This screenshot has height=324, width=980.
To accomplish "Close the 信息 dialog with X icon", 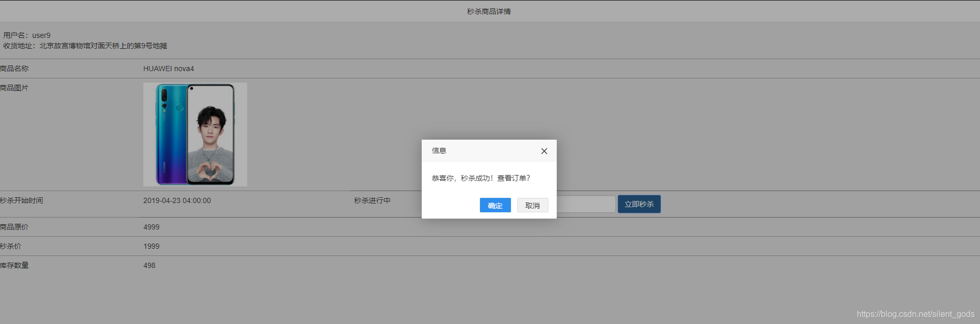I will coord(544,151).
